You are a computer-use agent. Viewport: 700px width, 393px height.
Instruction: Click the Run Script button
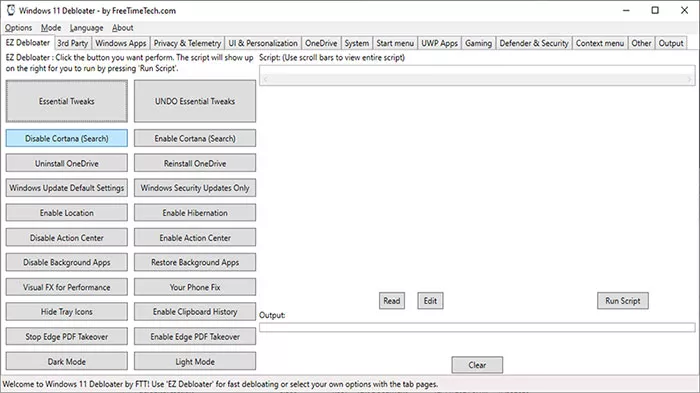623,301
